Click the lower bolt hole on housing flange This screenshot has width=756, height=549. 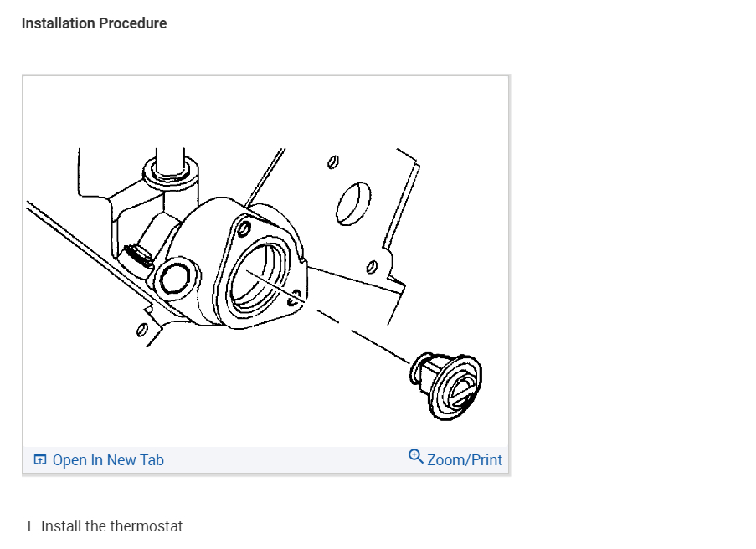coord(295,299)
